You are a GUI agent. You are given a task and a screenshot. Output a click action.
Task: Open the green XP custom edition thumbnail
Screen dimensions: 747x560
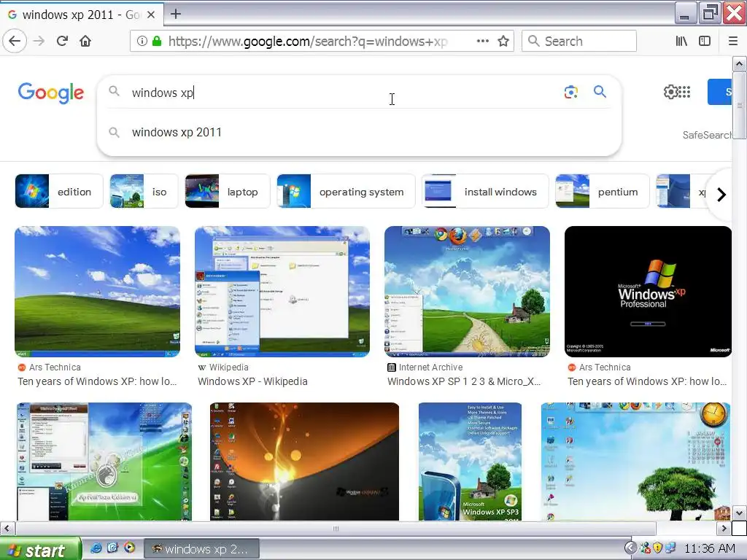tap(104, 462)
